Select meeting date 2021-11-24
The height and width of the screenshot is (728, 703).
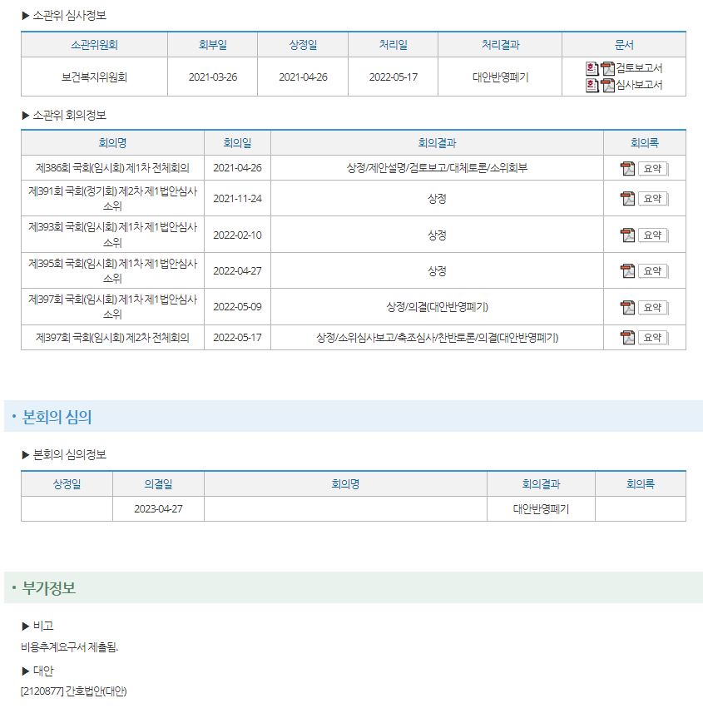[237, 199]
